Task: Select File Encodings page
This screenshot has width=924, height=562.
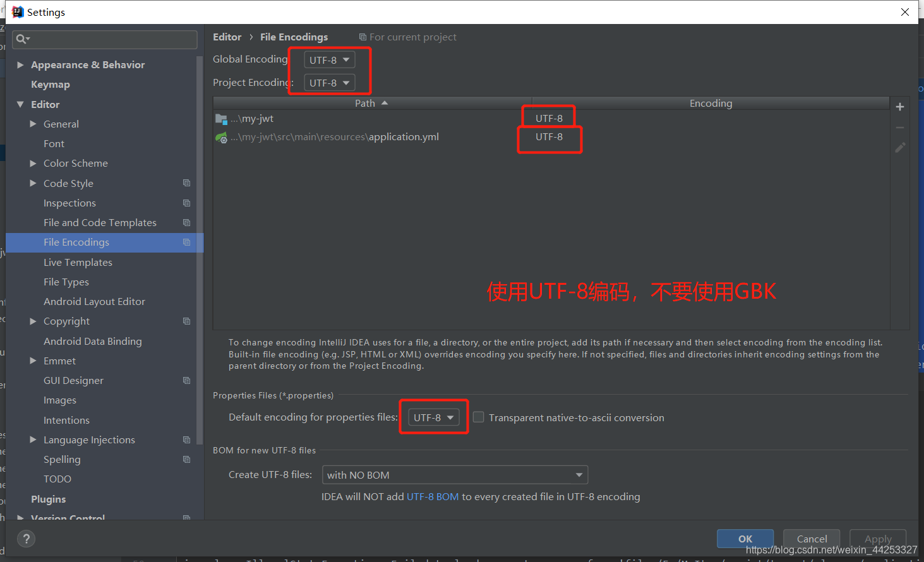Action: tap(105, 242)
